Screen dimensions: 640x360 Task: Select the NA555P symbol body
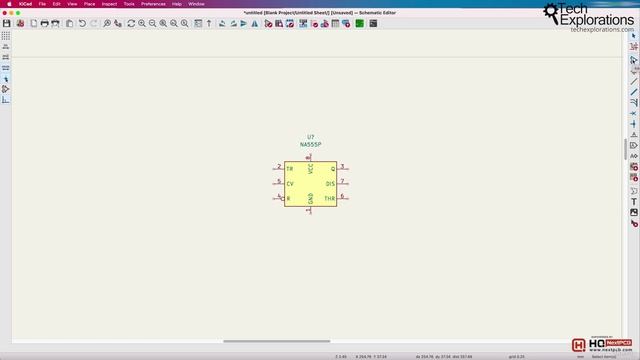pos(310,184)
